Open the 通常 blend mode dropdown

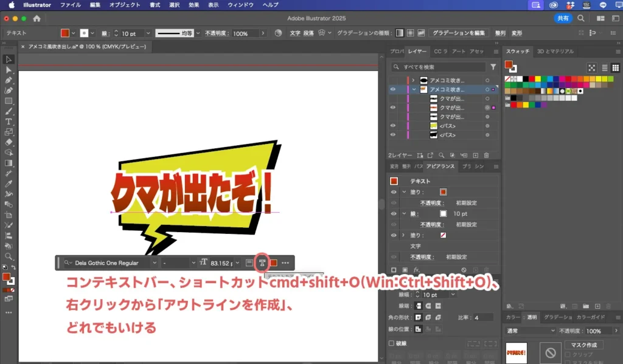531,331
